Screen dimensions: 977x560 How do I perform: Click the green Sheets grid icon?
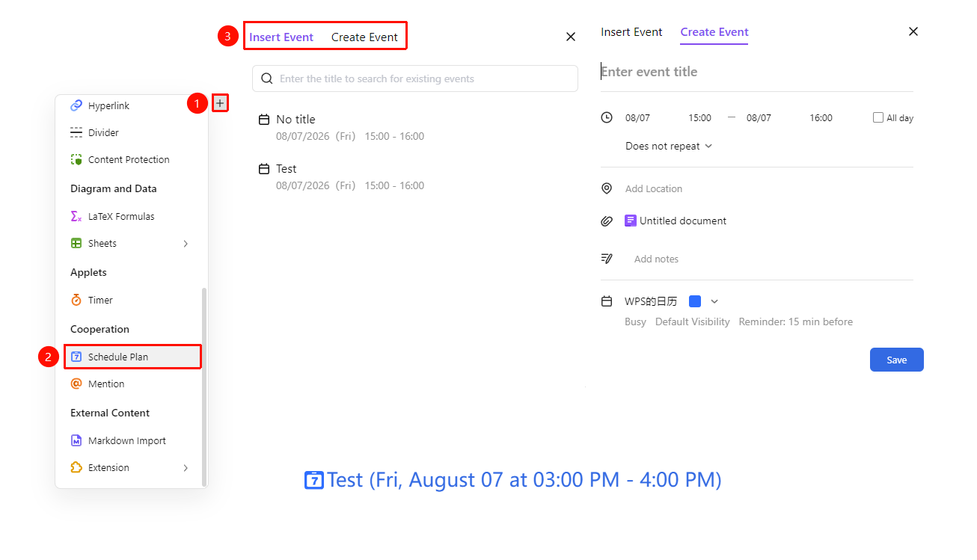(x=76, y=243)
